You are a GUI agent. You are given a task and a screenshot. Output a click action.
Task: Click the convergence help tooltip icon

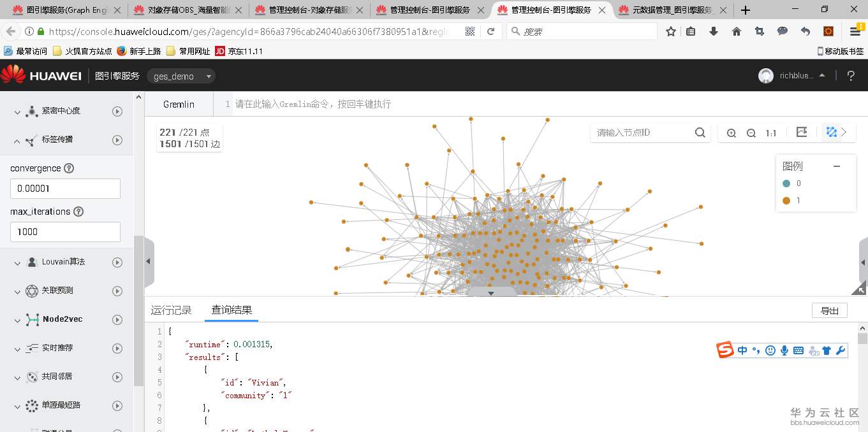(x=69, y=168)
